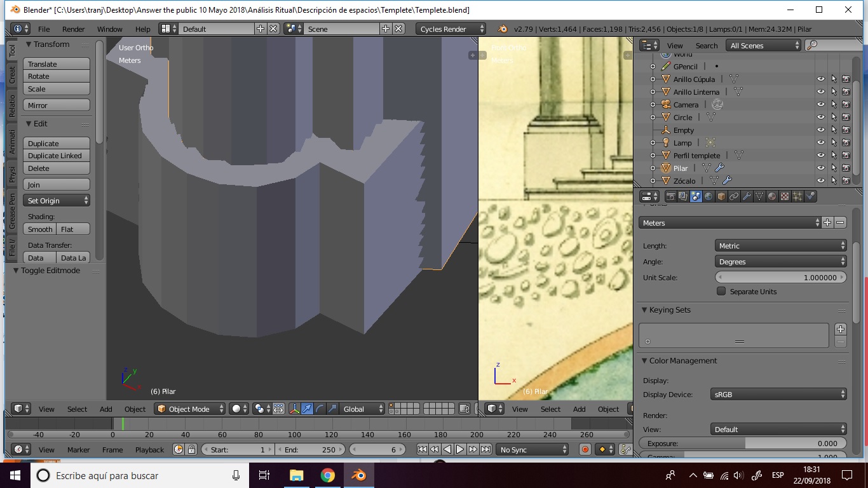868x488 pixels.
Task: Click the Duplicate Linked button
Action: pos(57,156)
